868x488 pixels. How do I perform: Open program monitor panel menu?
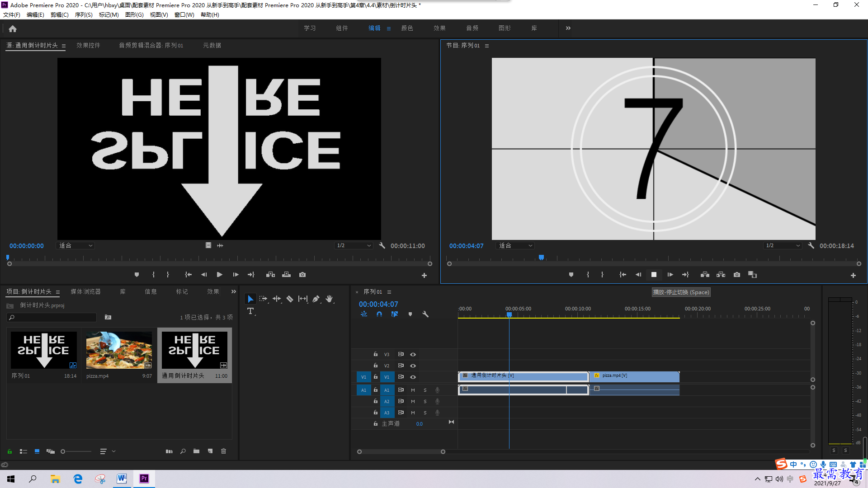(487, 46)
